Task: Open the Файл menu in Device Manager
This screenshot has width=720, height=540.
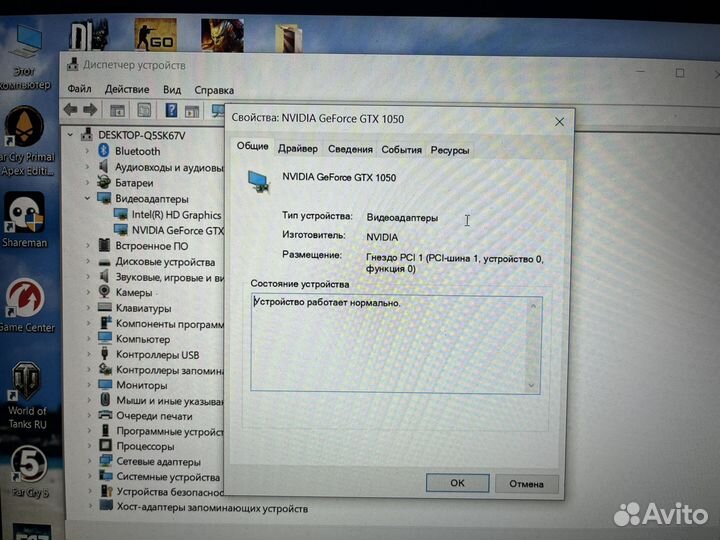Action: click(79, 88)
